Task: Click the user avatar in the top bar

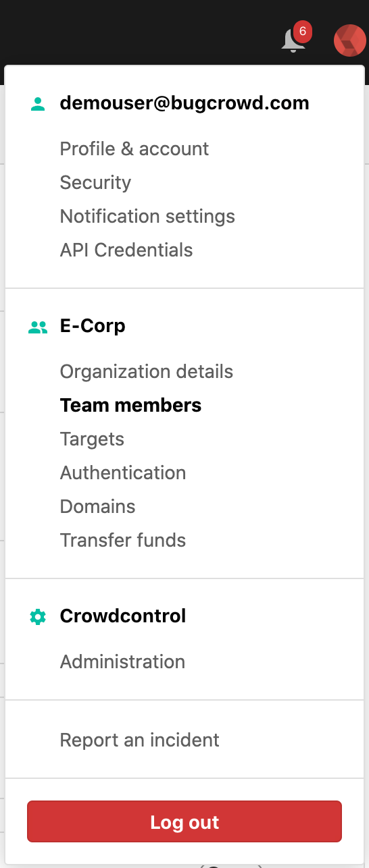Action: pos(350,40)
